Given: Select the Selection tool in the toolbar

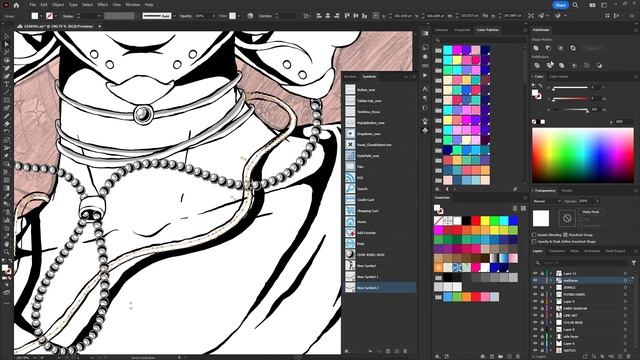Looking at the screenshot, I should (7, 37).
